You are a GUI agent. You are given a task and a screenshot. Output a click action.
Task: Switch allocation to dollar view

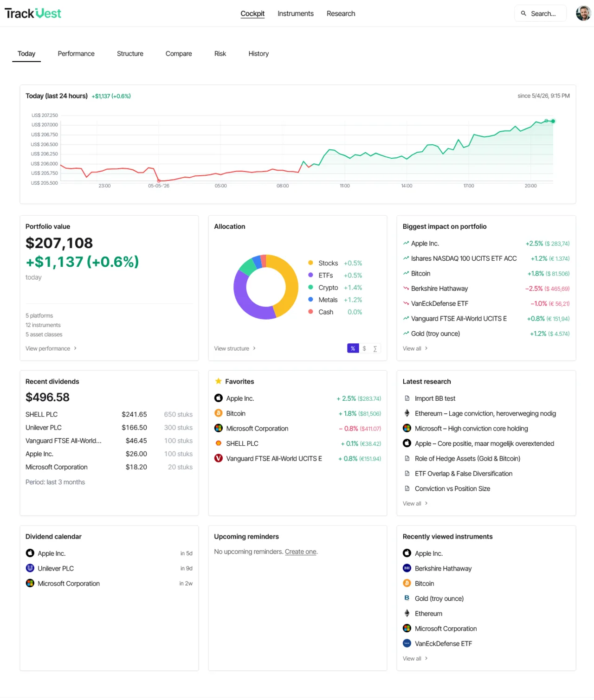click(364, 348)
